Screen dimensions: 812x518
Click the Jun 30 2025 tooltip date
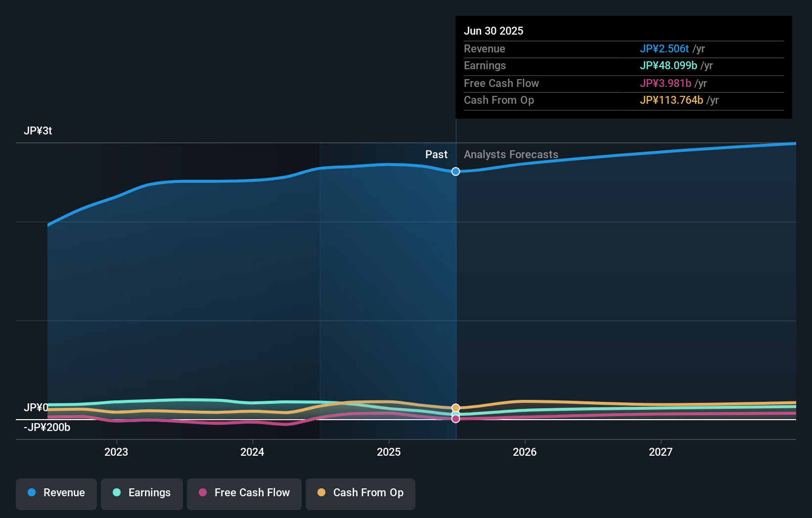point(494,31)
